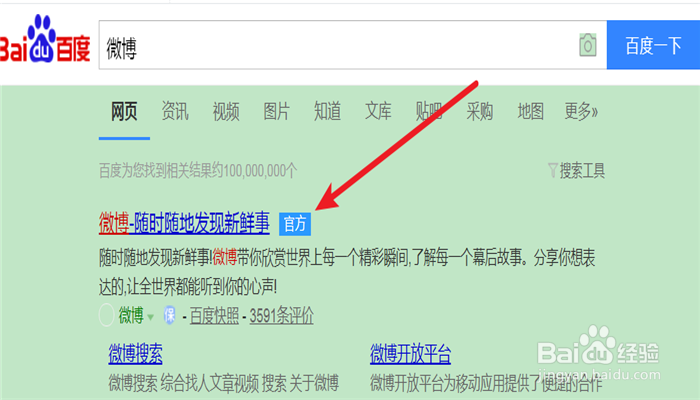Viewport: 700px width, 400px height.
Task: Open the 更多» more categories menu
Action: pos(581,111)
